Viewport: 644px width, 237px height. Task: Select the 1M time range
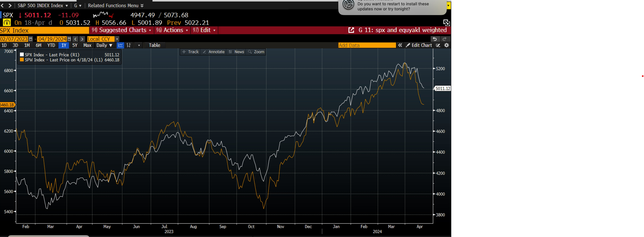coord(27,45)
